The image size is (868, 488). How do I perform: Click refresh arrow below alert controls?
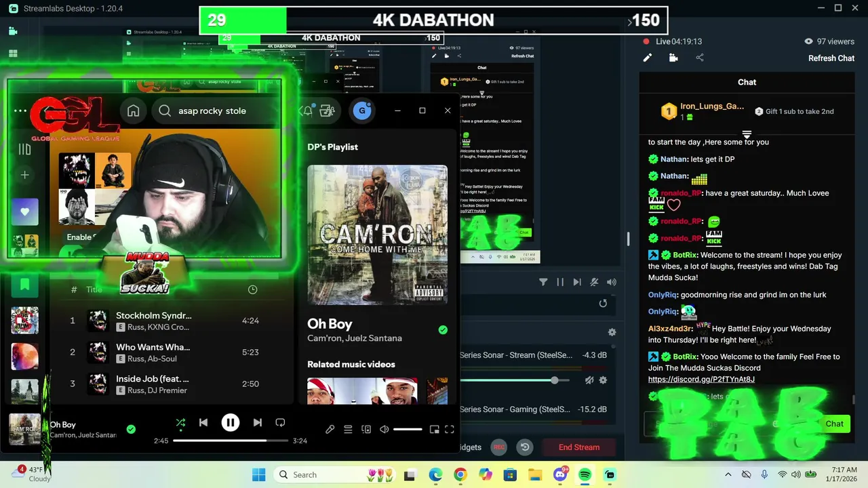(x=603, y=304)
